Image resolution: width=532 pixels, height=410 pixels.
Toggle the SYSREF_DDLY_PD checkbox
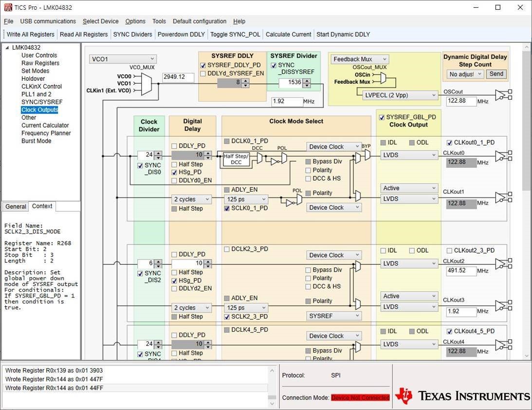point(203,65)
